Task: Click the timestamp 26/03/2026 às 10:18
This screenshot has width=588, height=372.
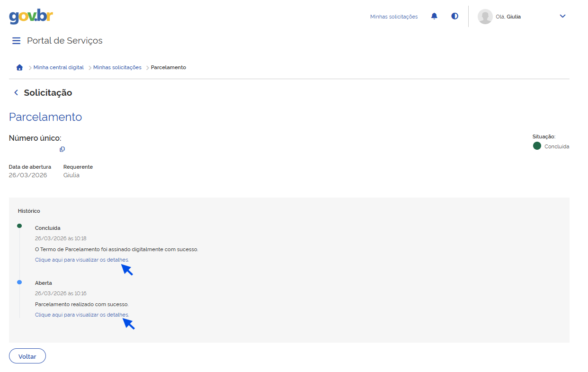Action: point(61,238)
